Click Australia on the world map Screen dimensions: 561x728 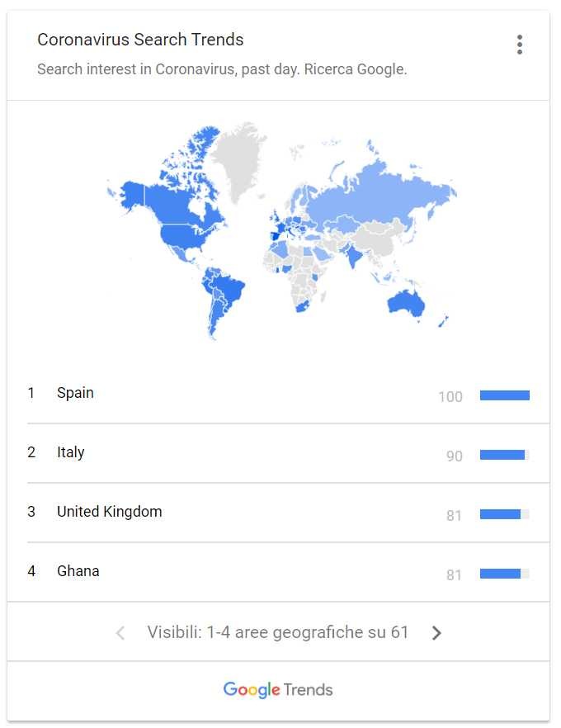406,304
